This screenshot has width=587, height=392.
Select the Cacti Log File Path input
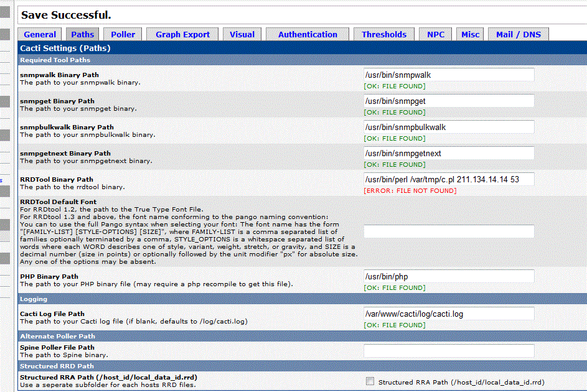449,314
